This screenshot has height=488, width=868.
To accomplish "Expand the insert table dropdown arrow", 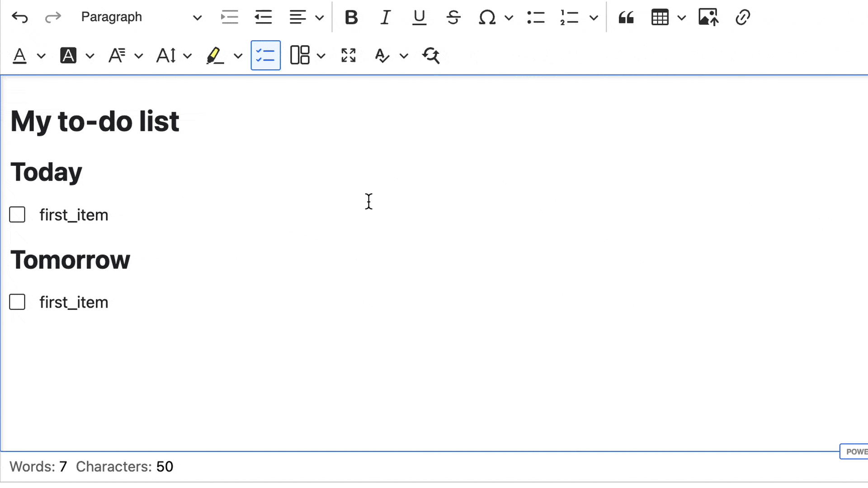I will pyautogui.click(x=682, y=18).
